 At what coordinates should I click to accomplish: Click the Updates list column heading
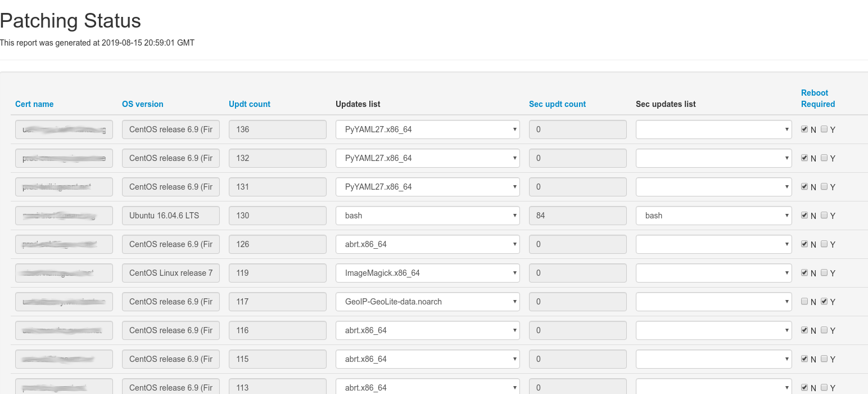pyautogui.click(x=358, y=104)
